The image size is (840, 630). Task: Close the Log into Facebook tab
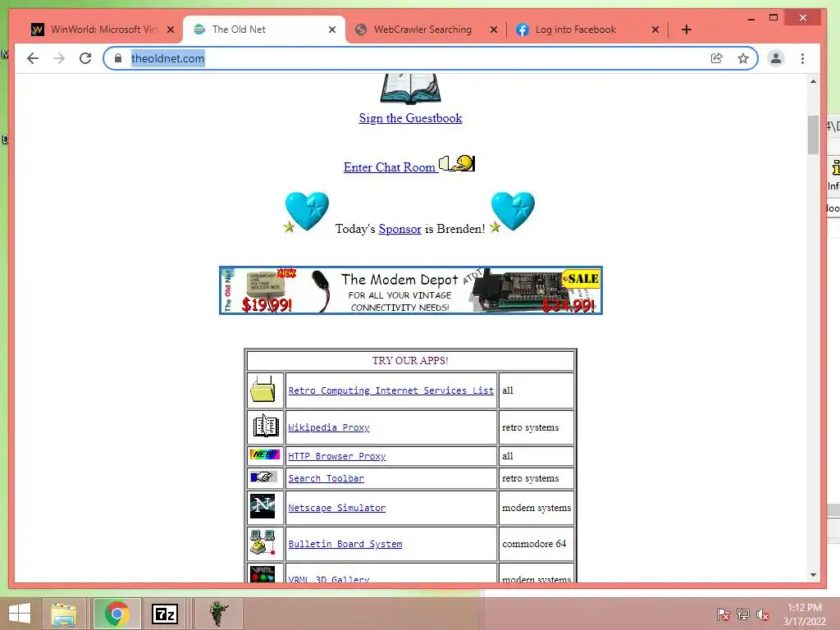[x=655, y=30]
